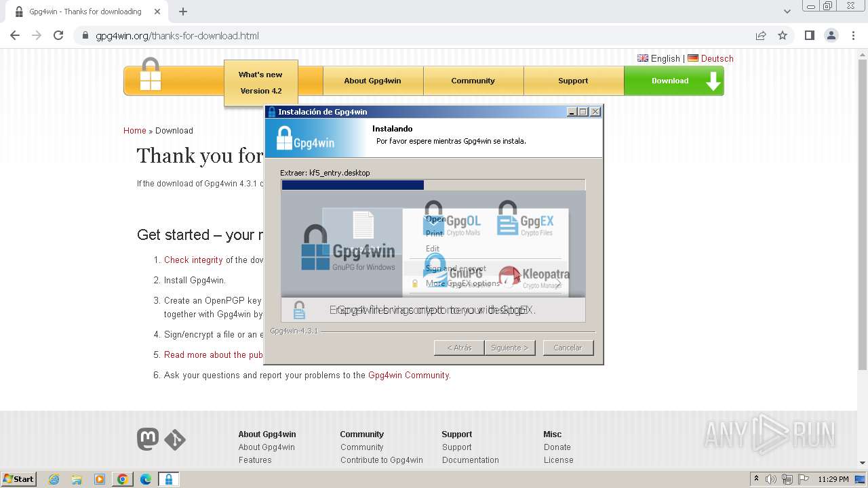Open the Gpg4win Community link

pyautogui.click(x=408, y=375)
